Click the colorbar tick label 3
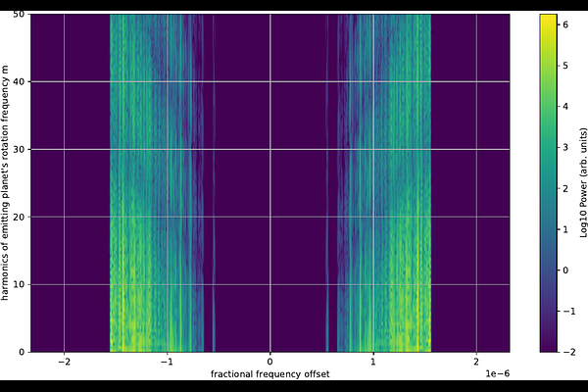The height and width of the screenshot is (392, 588). click(566, 146)
